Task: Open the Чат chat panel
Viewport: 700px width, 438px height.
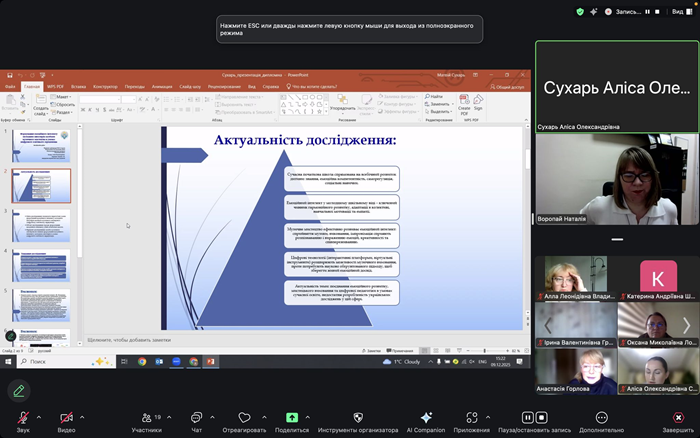Action: 196,417
